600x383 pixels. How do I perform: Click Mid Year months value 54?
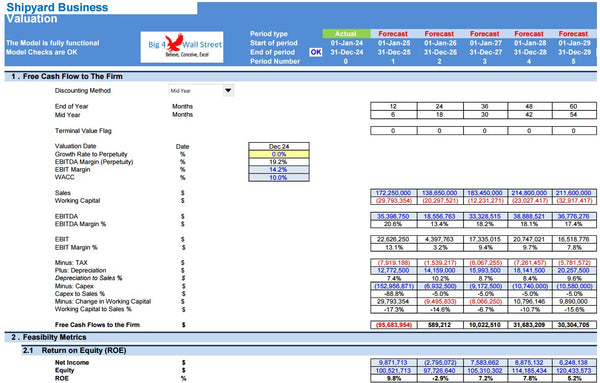click(574, 114)
